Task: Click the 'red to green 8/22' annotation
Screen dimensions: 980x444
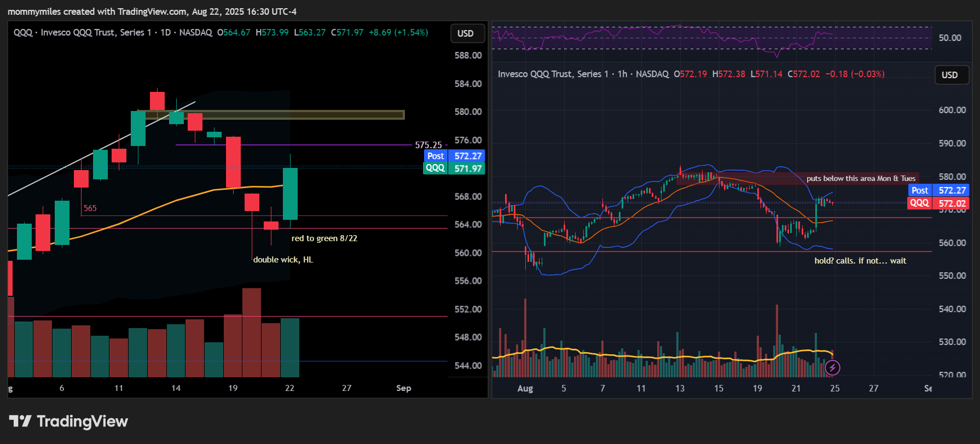Action: click(324, 238)
